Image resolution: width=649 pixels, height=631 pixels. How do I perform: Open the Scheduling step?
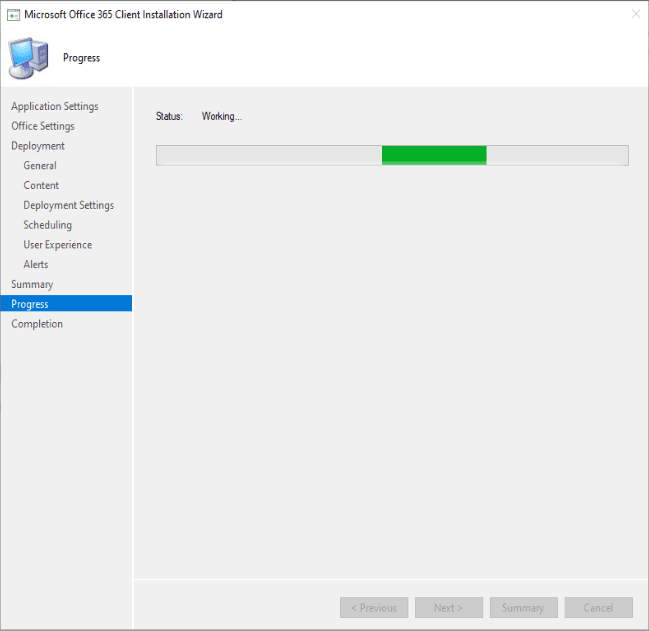pyautogui.click(x=47, y=225)
